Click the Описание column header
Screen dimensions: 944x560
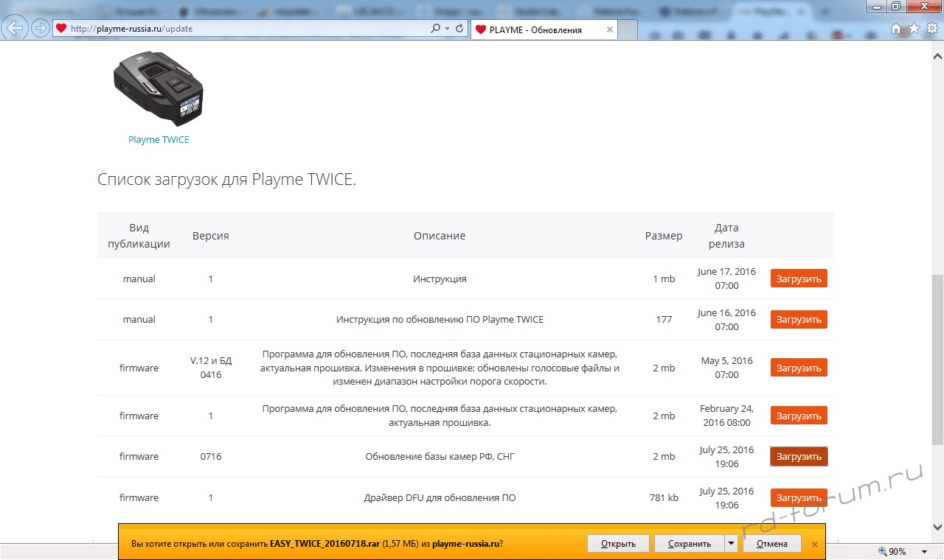pos(440,236)
